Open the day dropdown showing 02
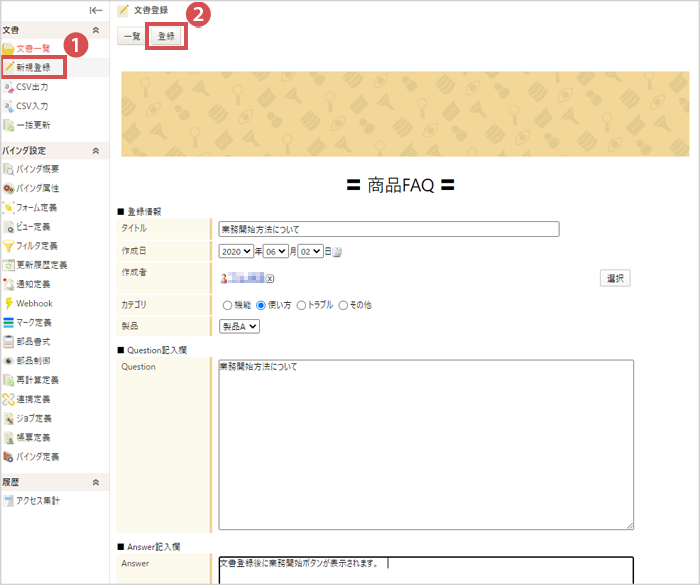This screenshot has height=585, width=700. (x=310, y=251)
